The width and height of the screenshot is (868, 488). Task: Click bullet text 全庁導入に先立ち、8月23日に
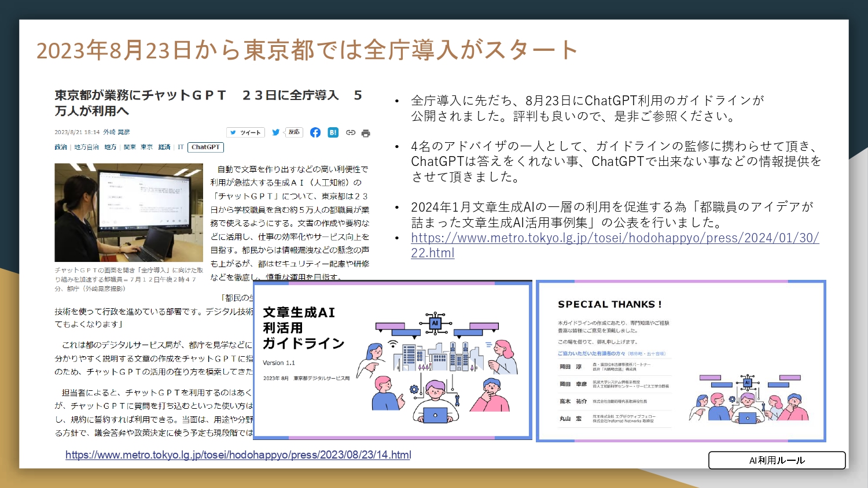click(587, 108)
